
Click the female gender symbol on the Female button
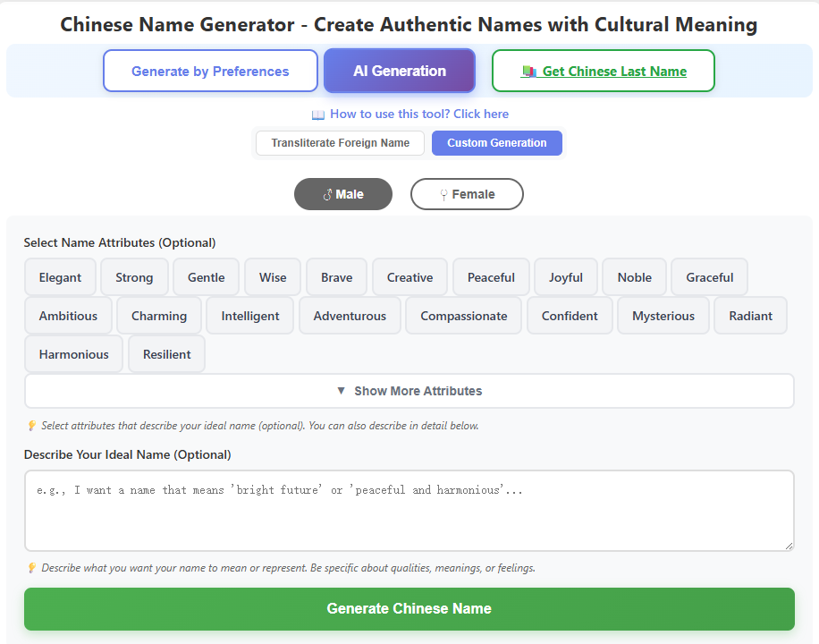point(443,193)
